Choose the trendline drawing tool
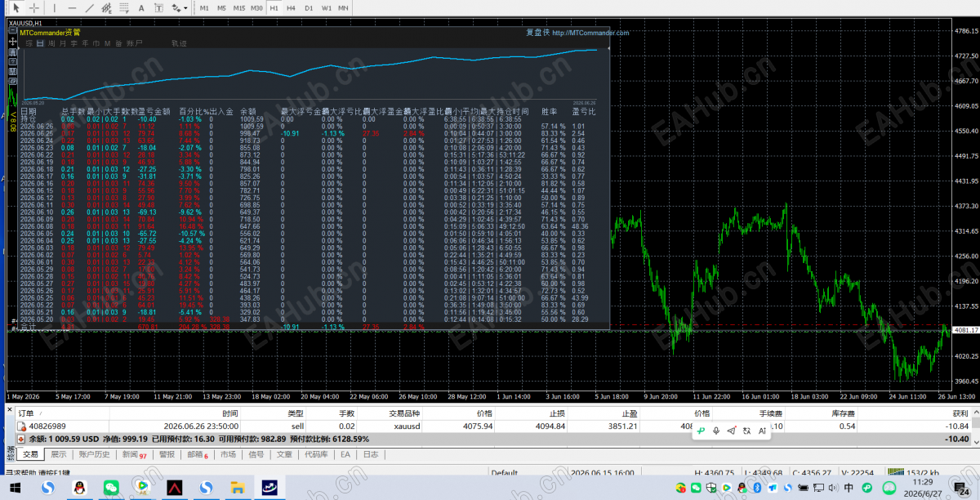This screenshot has width=980, height=500. (x=90, y=8)
